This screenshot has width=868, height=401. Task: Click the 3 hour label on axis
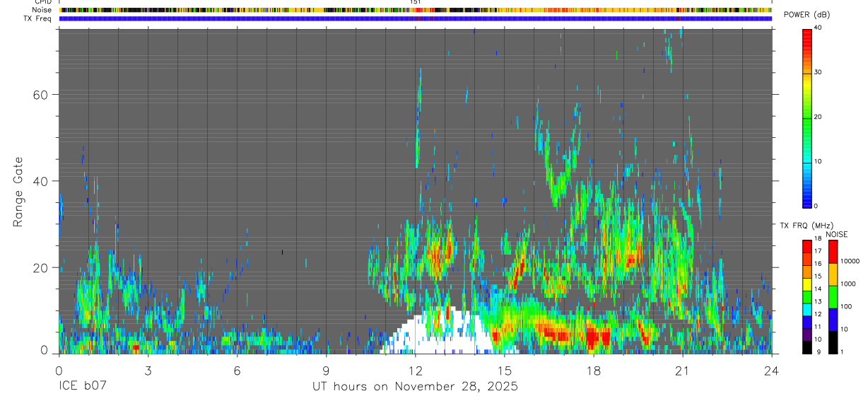148,369
